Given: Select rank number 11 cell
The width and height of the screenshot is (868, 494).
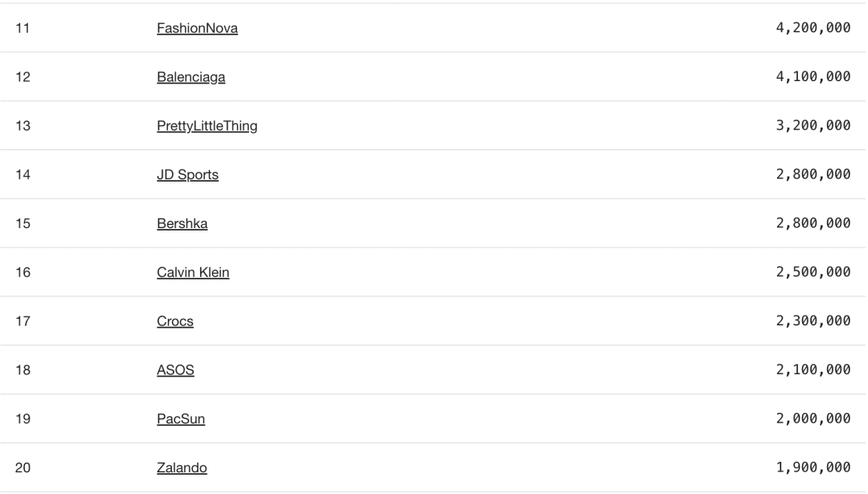Looking at the screenshot, I should point(23,28).
